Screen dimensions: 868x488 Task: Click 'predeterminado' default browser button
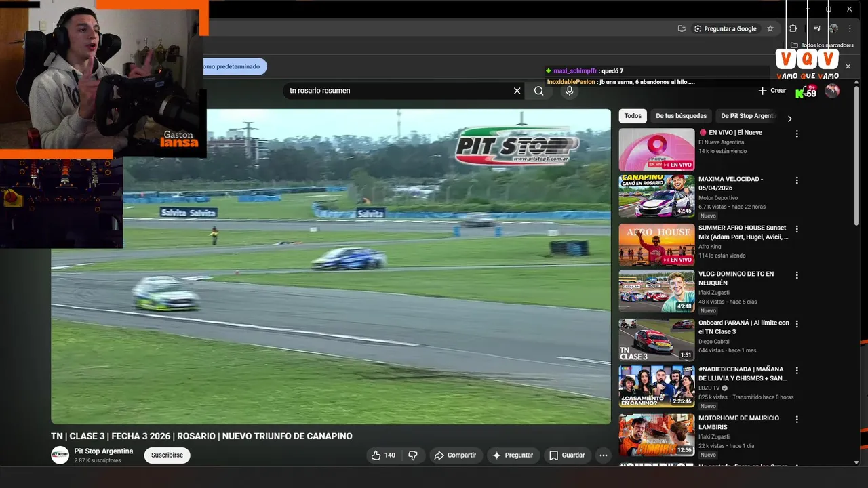234,66
